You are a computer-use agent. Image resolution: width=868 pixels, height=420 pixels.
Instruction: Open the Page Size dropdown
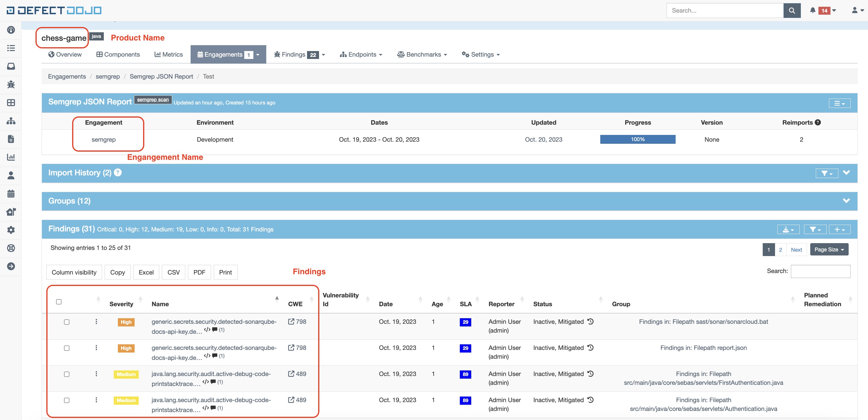(x=829, y=249)
